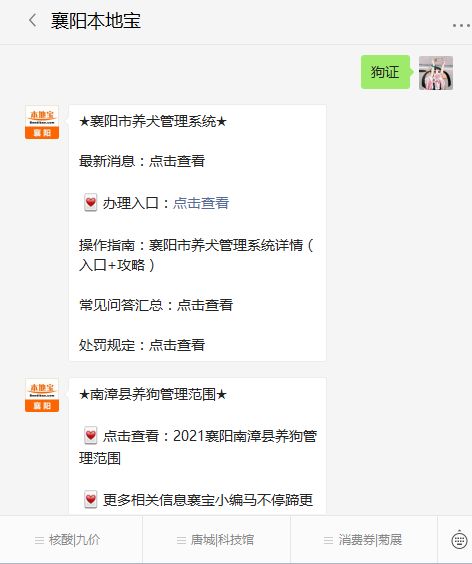
Task: Open 最新消息 点击查看 link
Action: coord(177,161)
